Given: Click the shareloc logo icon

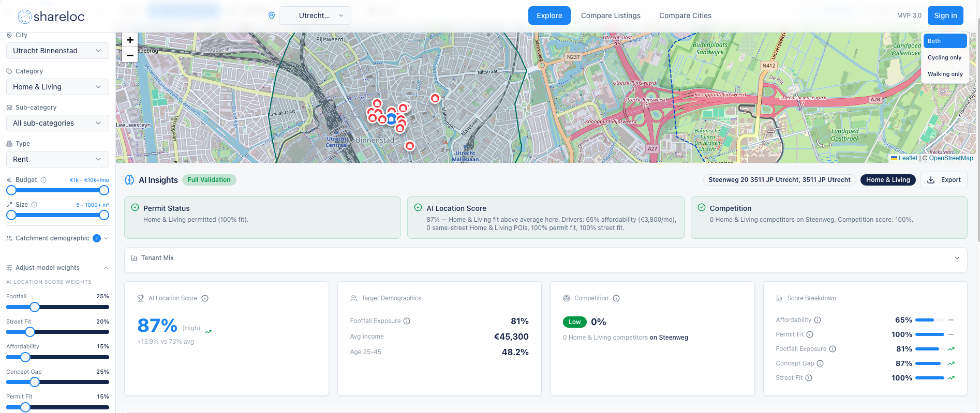Looking at the screenshot, I should 24,17.
